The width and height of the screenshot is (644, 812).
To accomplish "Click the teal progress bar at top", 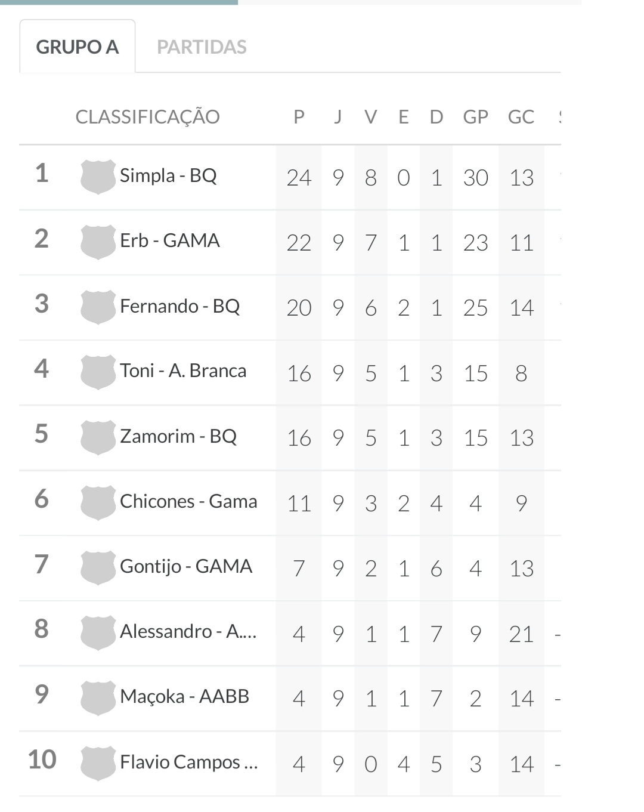I will tap(119, 2).
